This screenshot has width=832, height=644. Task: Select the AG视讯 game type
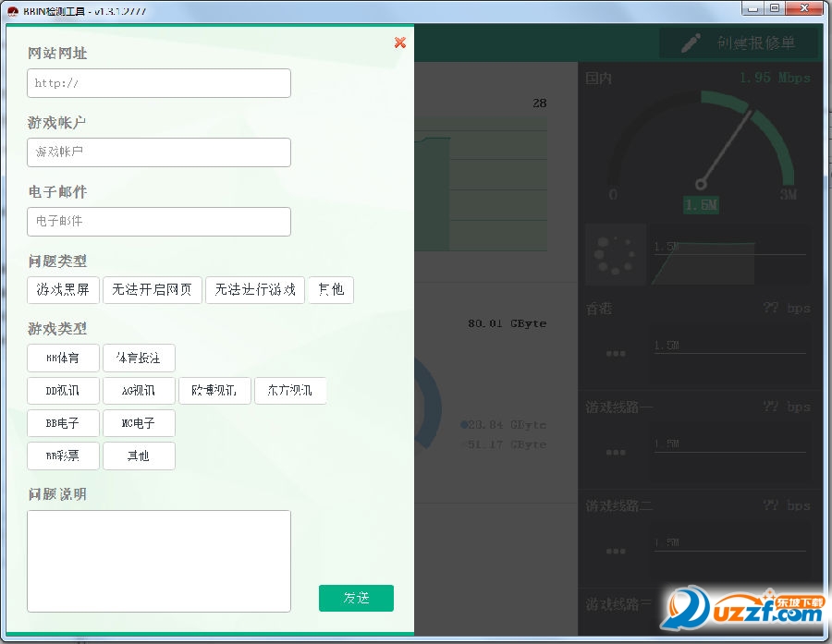[x=139, y=390]
